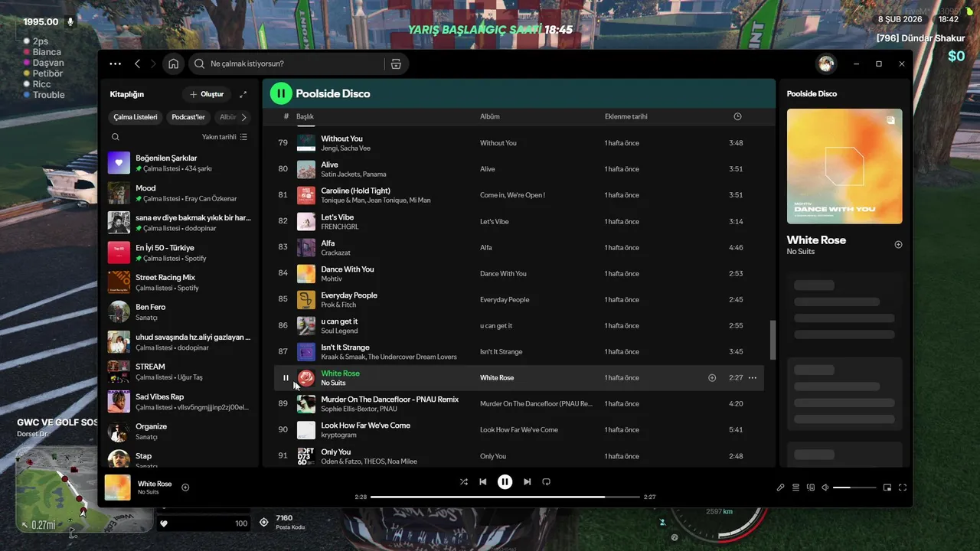This screenshot has height=551, width=980.
Task: Go back with the left arrow
Action: 138,64
